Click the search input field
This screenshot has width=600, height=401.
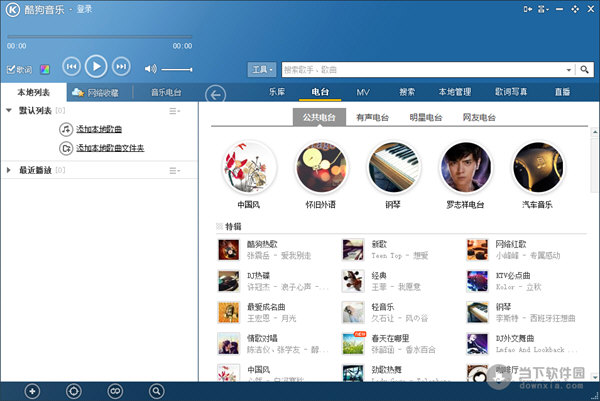coord(423,70)
